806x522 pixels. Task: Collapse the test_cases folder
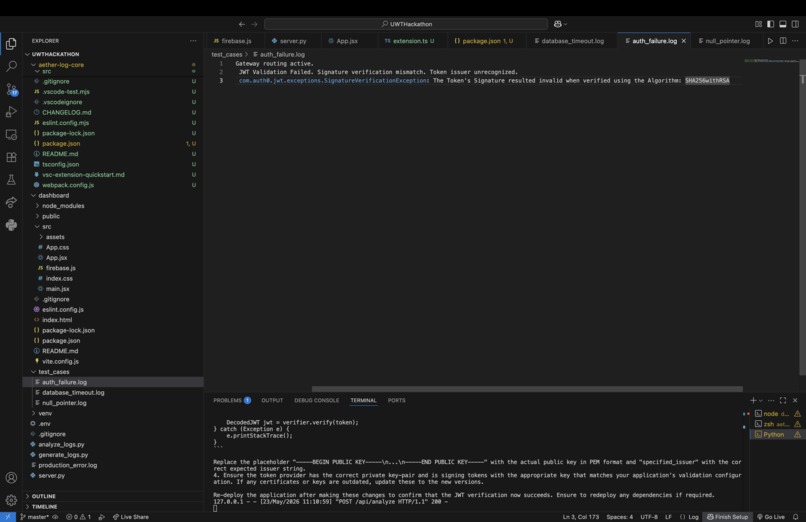(53, 371)
